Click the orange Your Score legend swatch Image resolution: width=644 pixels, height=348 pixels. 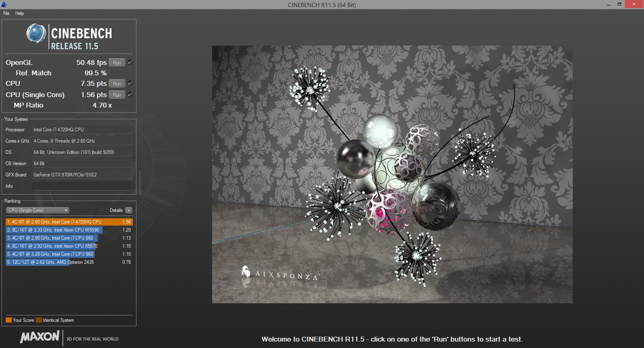coord(9,320)
